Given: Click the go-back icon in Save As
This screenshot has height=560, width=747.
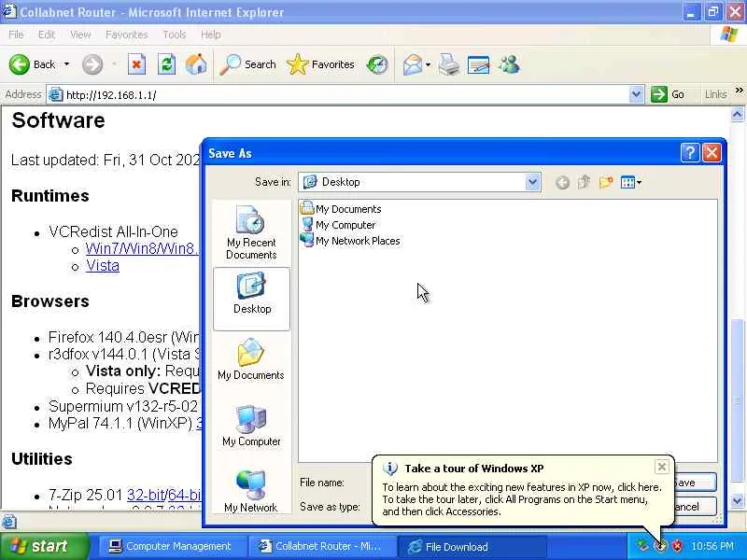Looking at the screenshot, I should click(x=562, y=182).
